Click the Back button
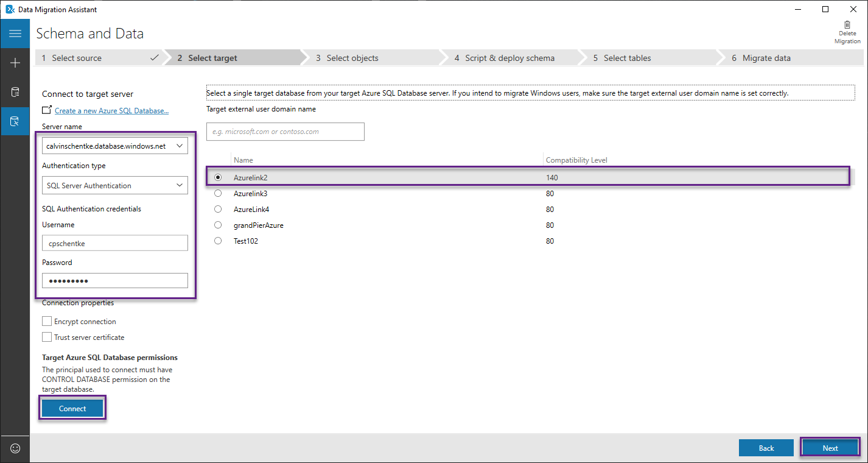 point(766,448)
